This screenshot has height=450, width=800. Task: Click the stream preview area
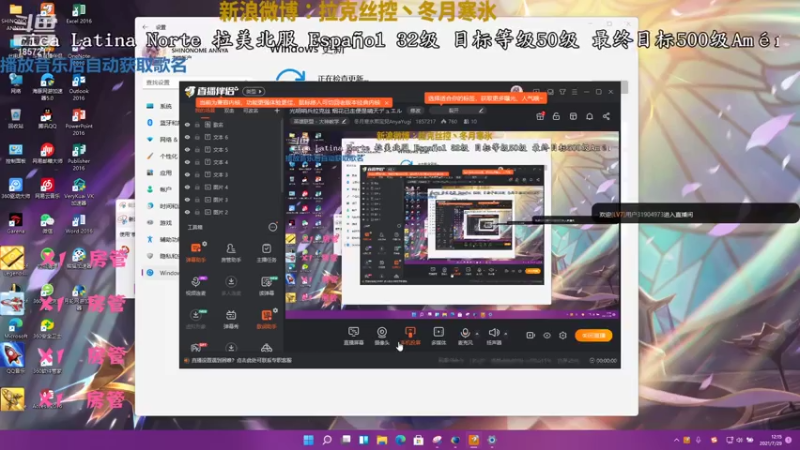pos(452,225)
